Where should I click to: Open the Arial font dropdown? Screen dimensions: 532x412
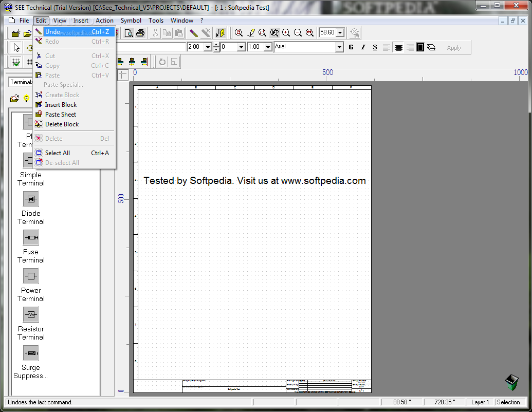(339, 47)
